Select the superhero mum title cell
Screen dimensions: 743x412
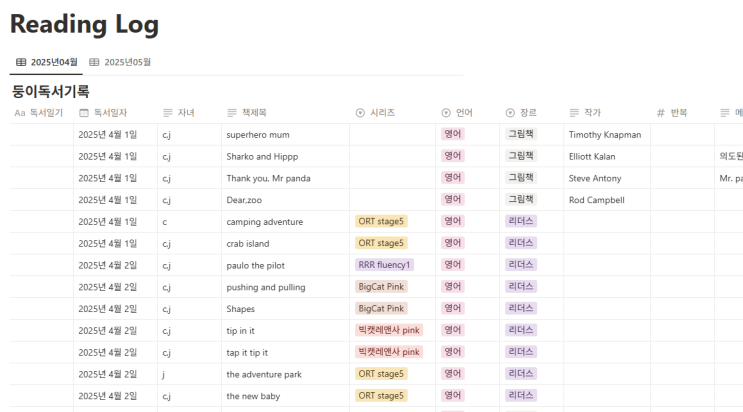click(258, 134)
